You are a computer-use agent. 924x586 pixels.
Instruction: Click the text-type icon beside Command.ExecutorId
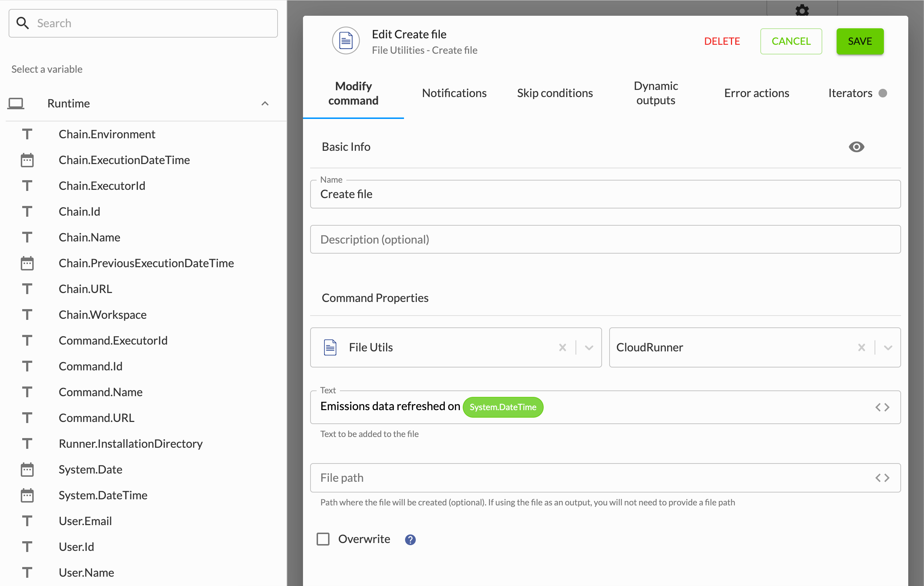27,340
